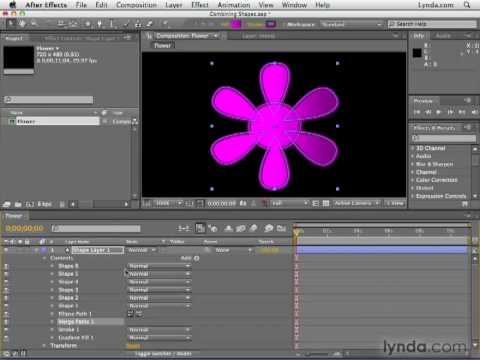Click the Effects & Presets search field
Image resolution: width=480 pixels, height=360 pixels.
click(444, 138)
